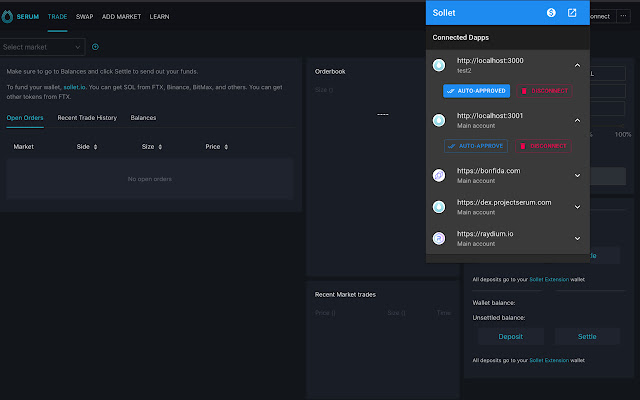Collapse the localhost:3000 dapp entry
The width and height of the screenshot is (640, 400).
point(577,65)
